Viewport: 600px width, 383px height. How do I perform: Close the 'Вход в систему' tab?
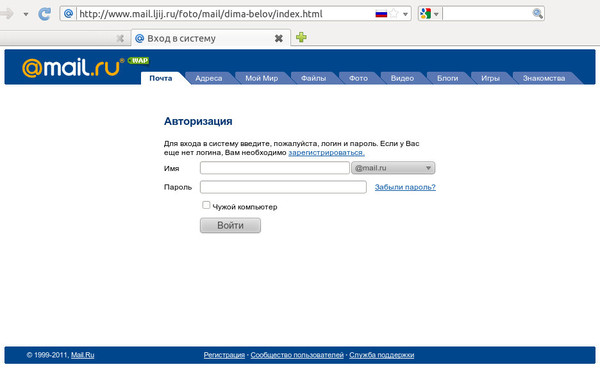click(x=279, y=38)
